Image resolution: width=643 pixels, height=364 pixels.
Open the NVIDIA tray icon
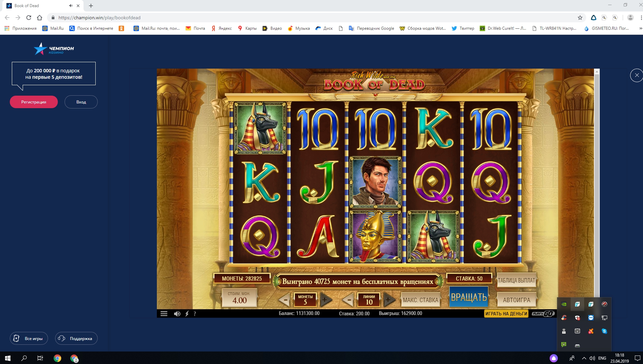pos(564,304)
